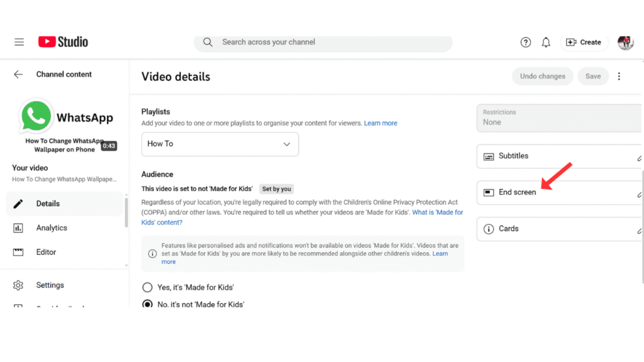Open the hamburger navigation menu
This screenshot has height=362, width=644.
click(19, 42)
